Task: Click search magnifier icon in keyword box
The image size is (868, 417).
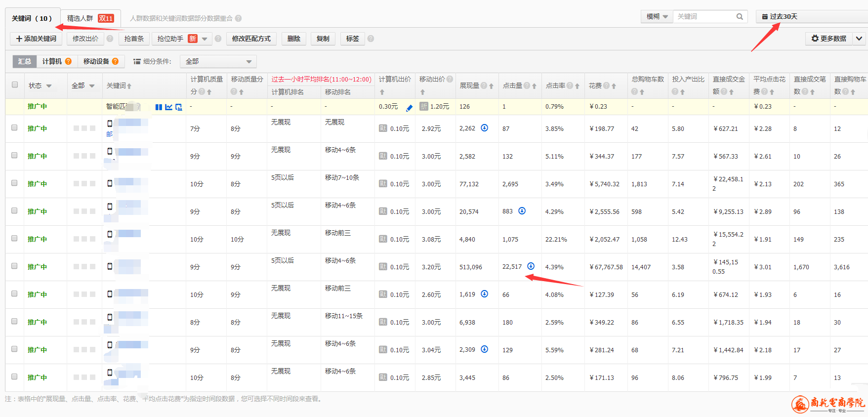Action: [740, 17]
